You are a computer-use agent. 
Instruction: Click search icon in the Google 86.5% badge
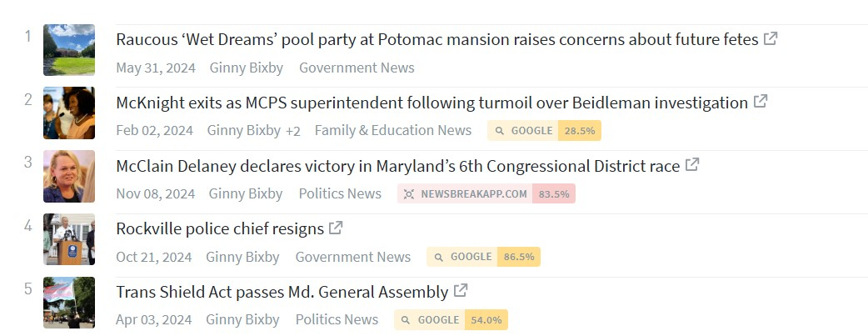pos(439,257)
